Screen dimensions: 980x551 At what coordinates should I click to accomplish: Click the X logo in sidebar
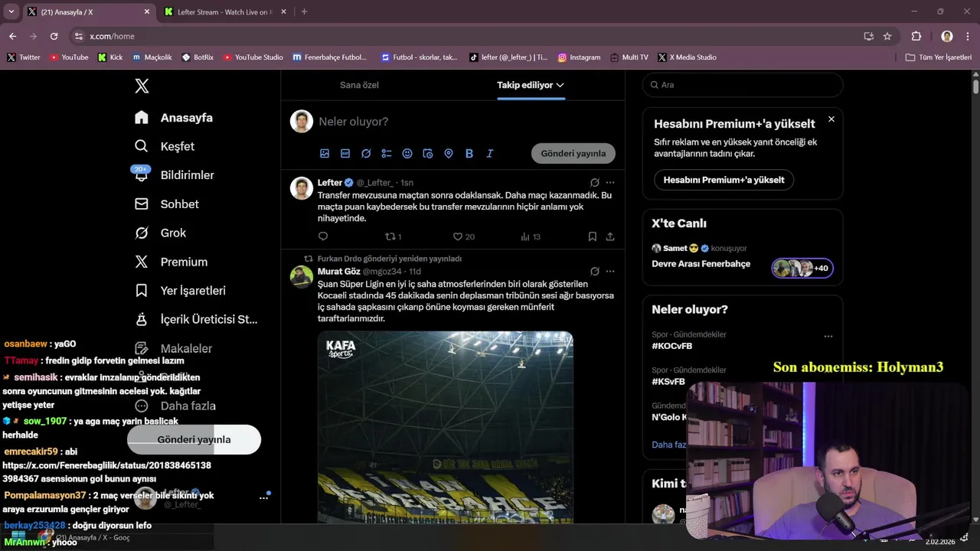click(x=142, y=86)
